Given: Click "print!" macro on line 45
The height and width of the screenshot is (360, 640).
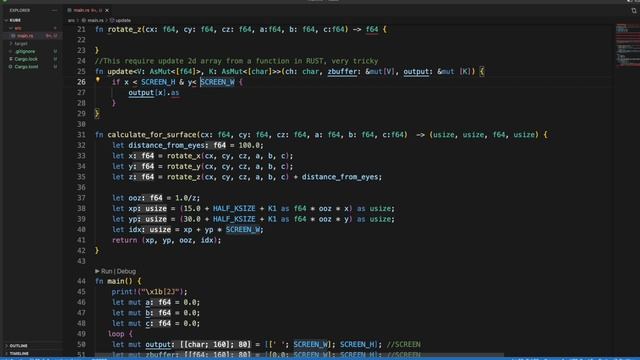Looking at the screenshot, I should pos(124,292).
